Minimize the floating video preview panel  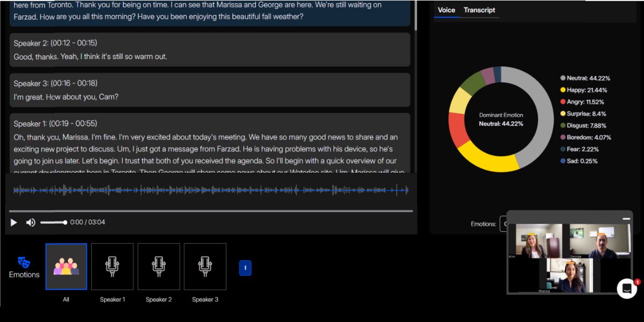coord(626,219)
